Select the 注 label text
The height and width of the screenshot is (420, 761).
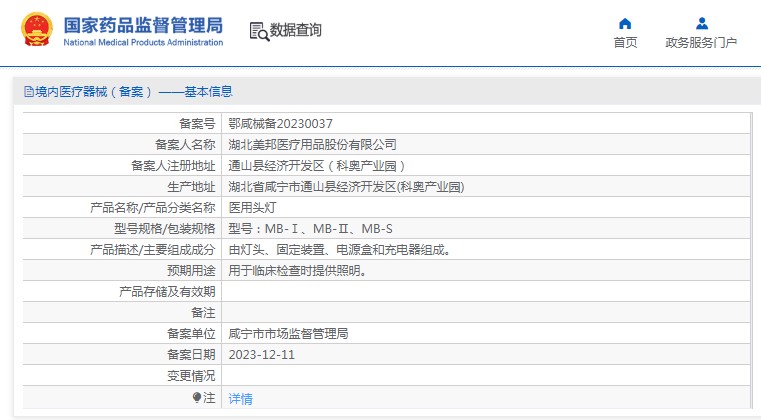pos(209,398)
